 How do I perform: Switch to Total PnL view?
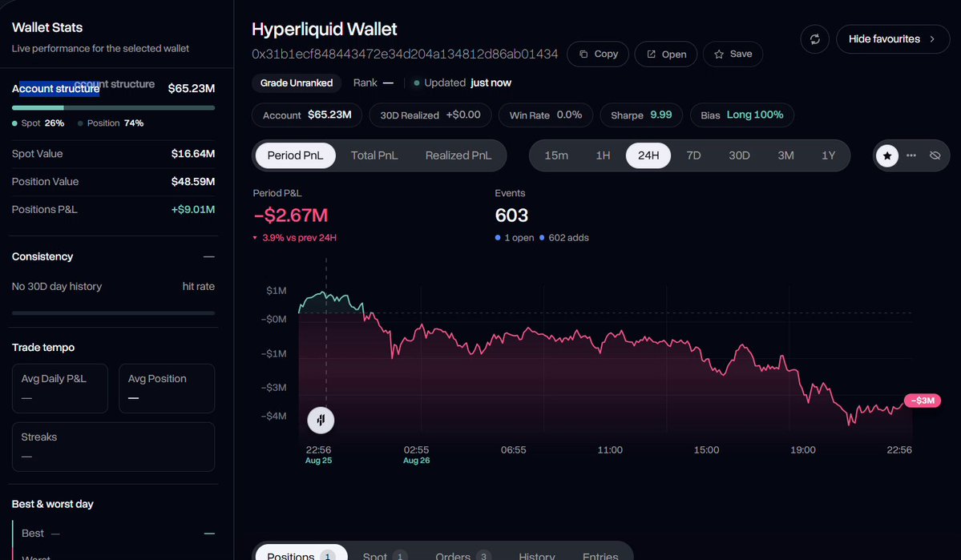(373, 155)
